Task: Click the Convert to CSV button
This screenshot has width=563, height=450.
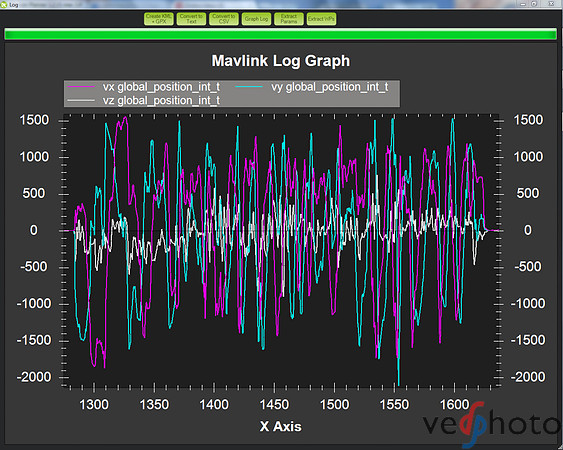Action: [x=224, y=19]
